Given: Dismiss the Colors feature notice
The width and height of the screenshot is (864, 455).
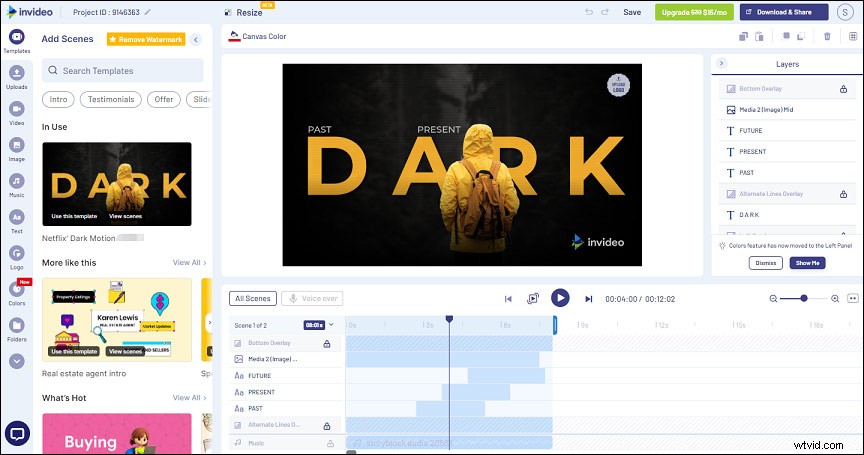Looking at the screenshot, I should pos(765,263).
